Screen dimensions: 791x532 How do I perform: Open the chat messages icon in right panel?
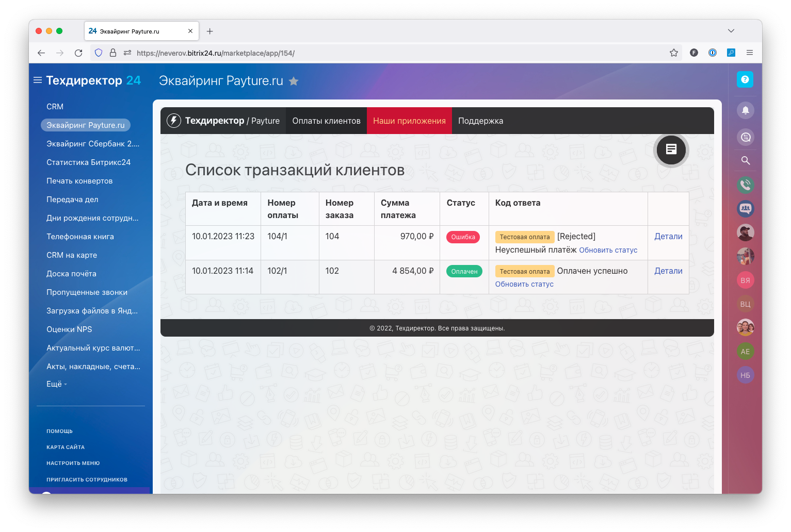point(746,137)
